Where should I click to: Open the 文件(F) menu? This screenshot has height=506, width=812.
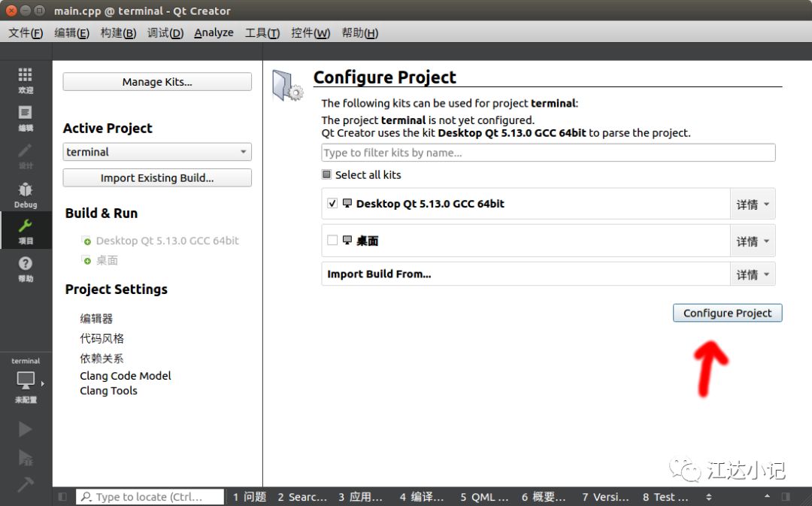click(x=26, y=32)
